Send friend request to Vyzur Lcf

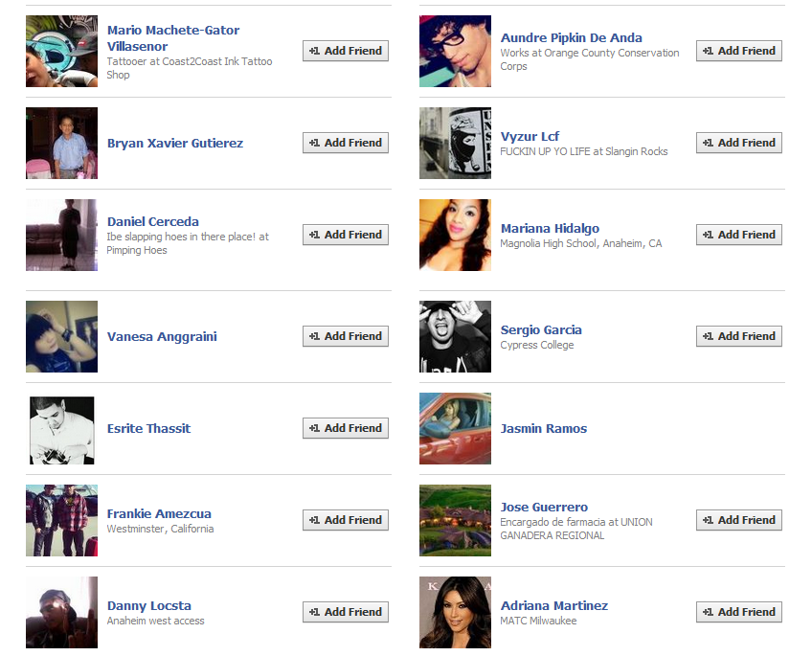(739, 143)
